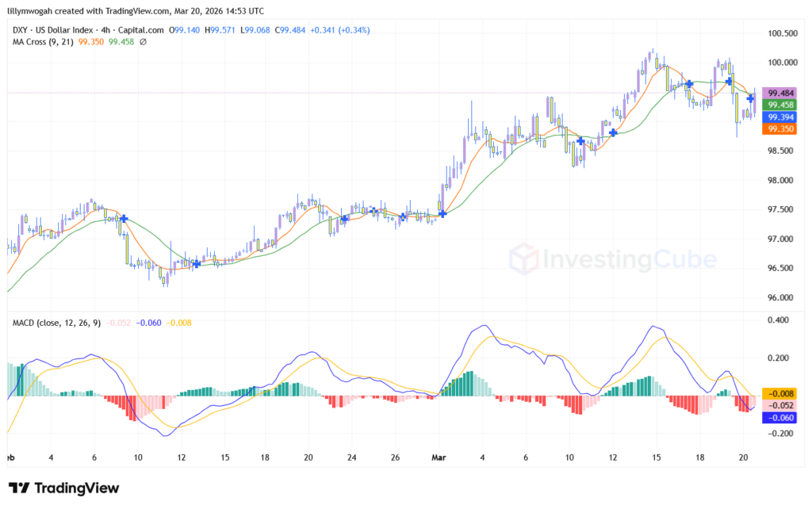This screenshot has width=812, height=509.
Task: Click the blue -0.060 MACD value label
Action: (777, 417)
